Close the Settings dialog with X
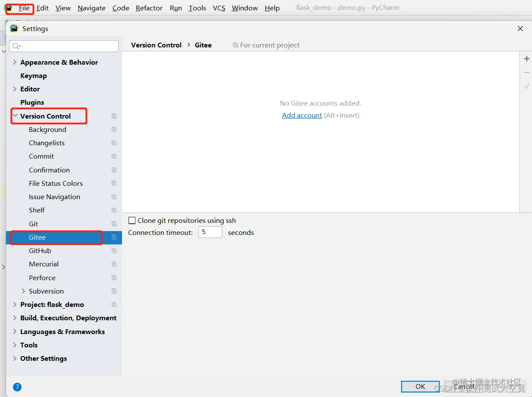The height and width of the screenshot is (397, 532). click(x=520, y=28)
